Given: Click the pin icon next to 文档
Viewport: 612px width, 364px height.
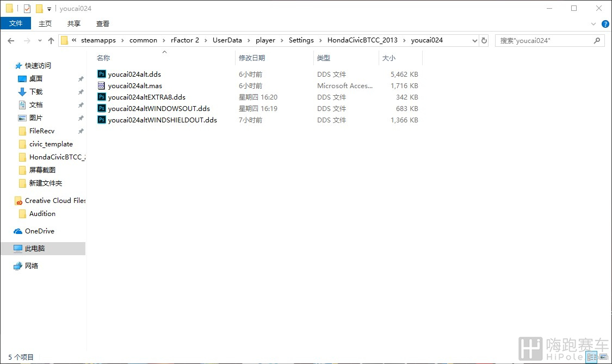Looking at the screenshot, I should coord(81,105).
